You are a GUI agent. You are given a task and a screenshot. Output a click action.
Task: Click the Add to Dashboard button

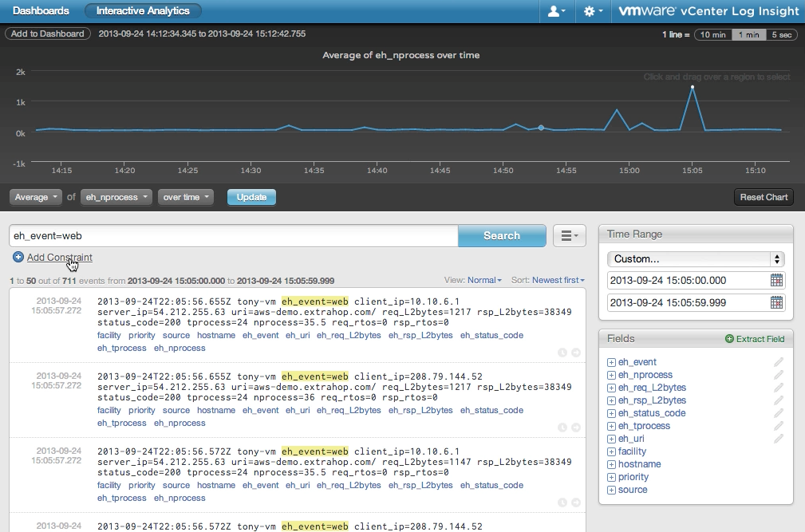click(x=47, y=33)
